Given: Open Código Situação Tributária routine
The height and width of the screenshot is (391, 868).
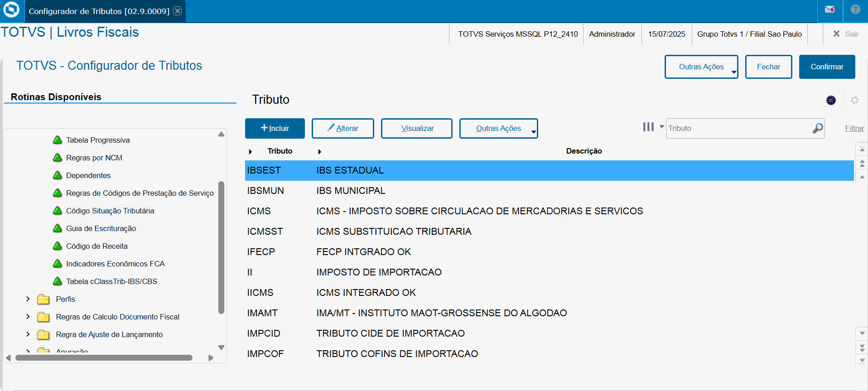Looking at the screenshot, I should 110,211.
